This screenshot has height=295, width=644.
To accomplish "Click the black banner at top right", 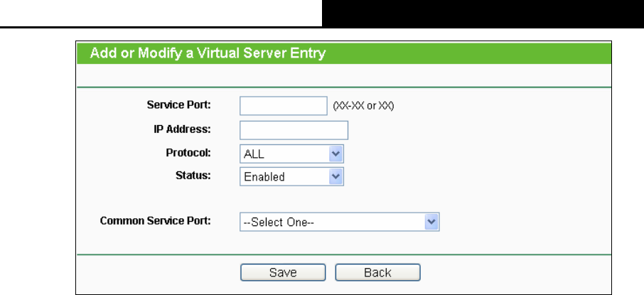I will click(x=483, y=14).
